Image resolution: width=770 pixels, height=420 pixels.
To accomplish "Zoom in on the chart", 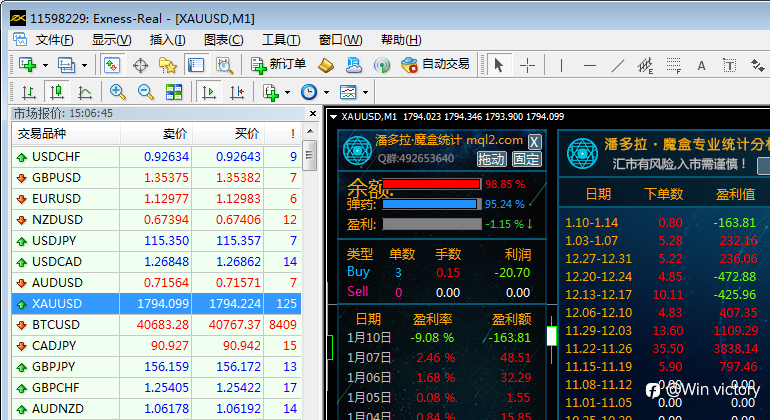I will (118, 92).
